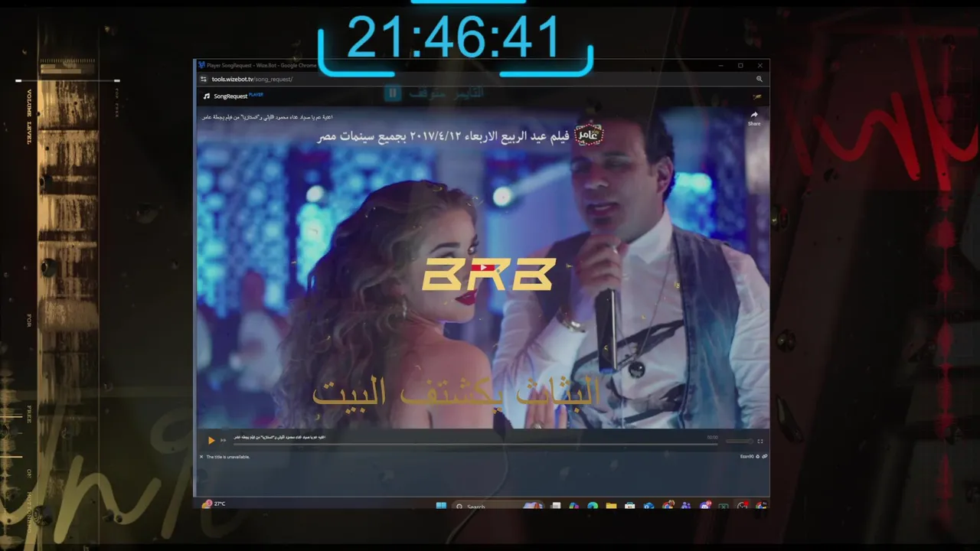The height and width of the screenshot is (551, 980).
Task: Open Outlook from the taskbar
Action: 648,506
